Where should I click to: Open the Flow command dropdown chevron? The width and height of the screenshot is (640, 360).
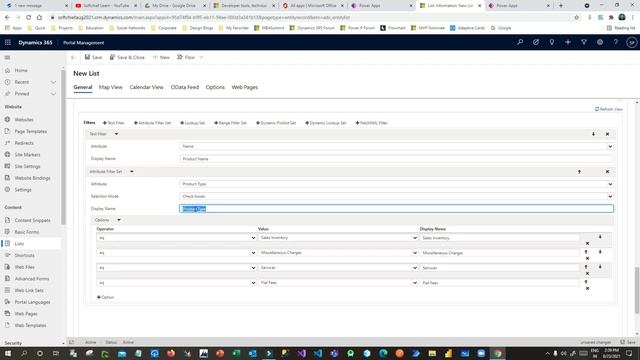click(x=201, y=58)
